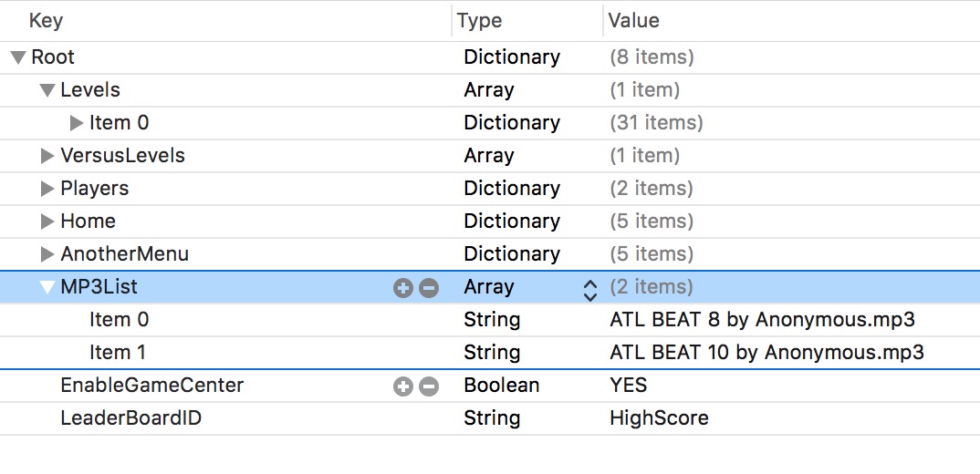
Task: Click the minus icon on MP3List row
Action: click(x=428, y=288)
